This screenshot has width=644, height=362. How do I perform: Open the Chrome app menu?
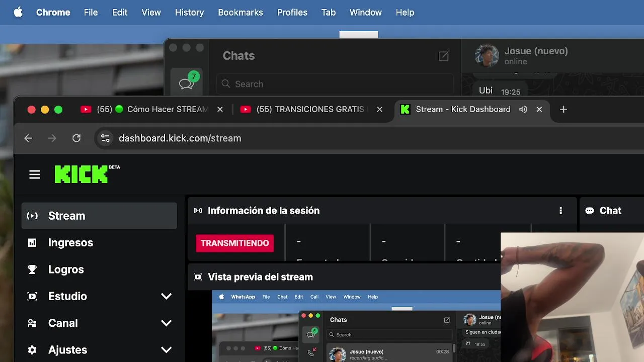pos(53,13)
